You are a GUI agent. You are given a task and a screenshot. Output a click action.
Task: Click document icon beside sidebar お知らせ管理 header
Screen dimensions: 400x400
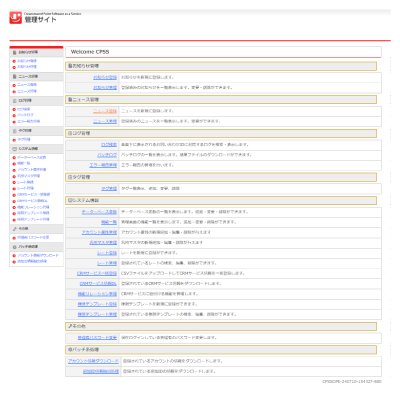[14, 52]
